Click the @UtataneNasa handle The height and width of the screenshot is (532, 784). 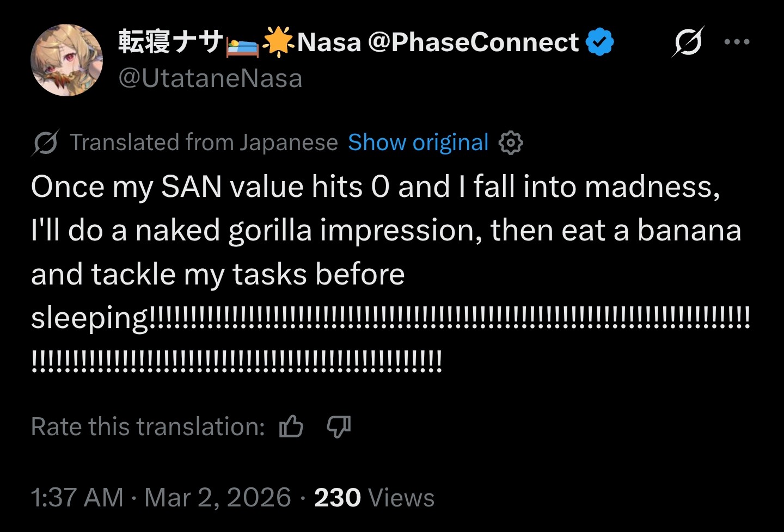(210, 78)
